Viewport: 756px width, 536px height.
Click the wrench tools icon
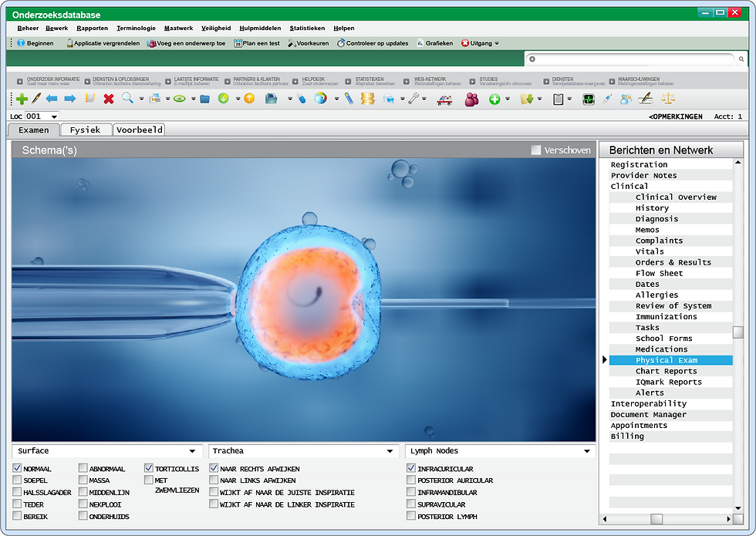point(413,99)
